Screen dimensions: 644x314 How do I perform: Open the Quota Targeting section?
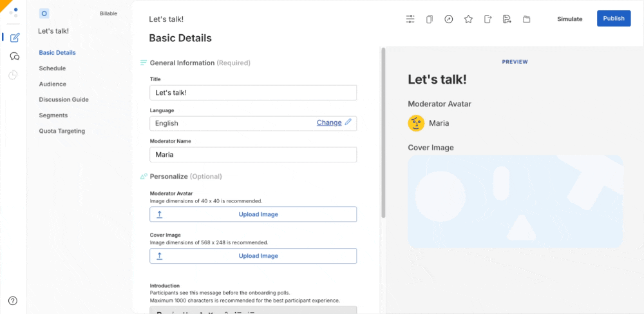tap(62, 131)
